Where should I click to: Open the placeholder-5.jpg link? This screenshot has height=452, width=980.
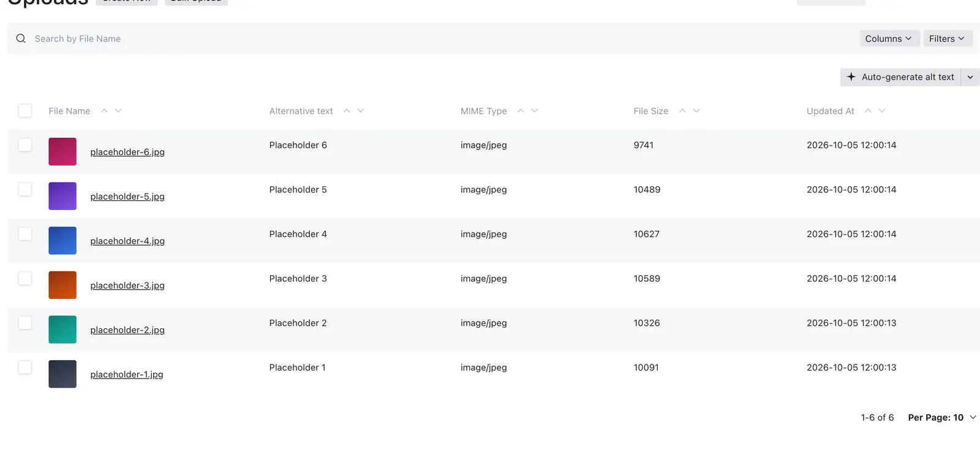(x=127, y=197)
